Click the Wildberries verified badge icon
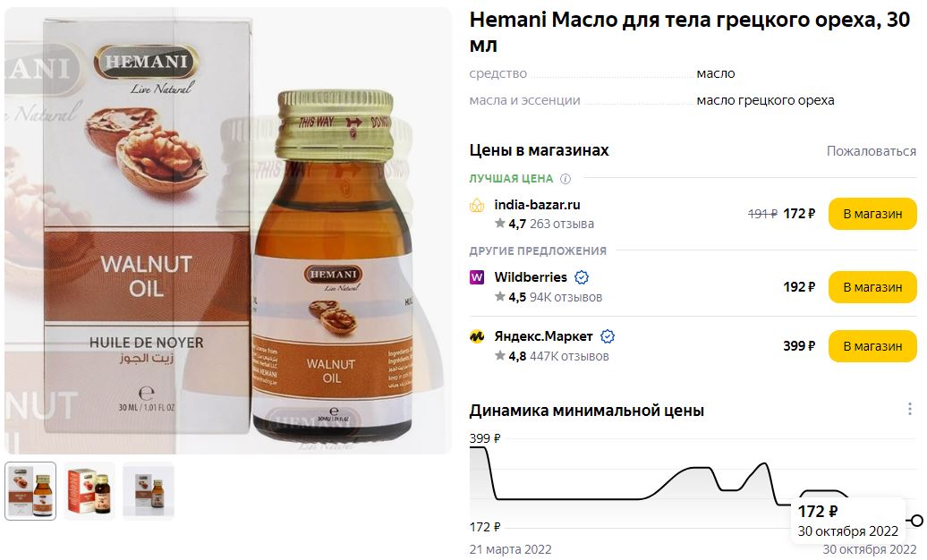Screen dimensions: 927x560 pos(582,277)
